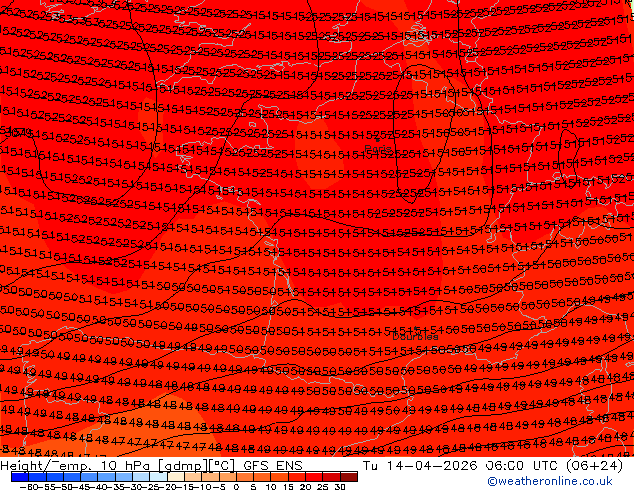
Task: Click the 'GFS ENS' model label
Action: (x=273, y=465)
